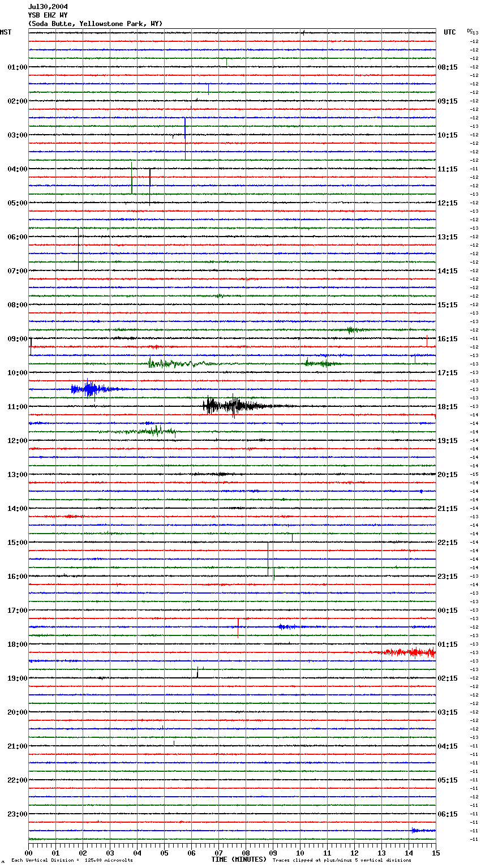Click the traces clipped footnote text
Screen dimensions: 481x868
pos(342,861)
